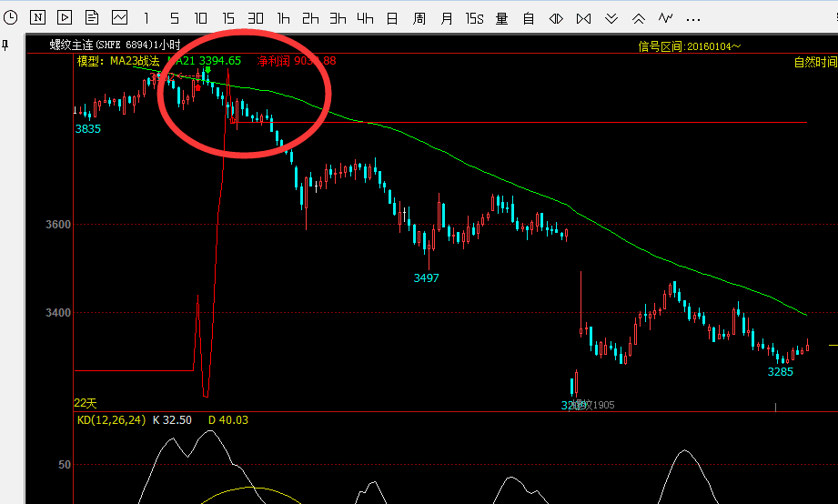Click the 自 custom period button
The width and height of the screenshot is (838, 504).
tap(529, 17)
